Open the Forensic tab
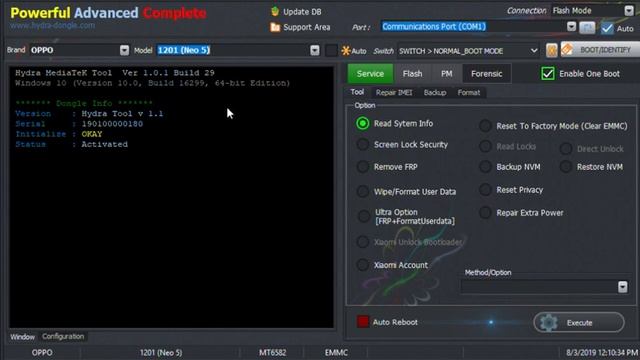 [x=487, y=74]
